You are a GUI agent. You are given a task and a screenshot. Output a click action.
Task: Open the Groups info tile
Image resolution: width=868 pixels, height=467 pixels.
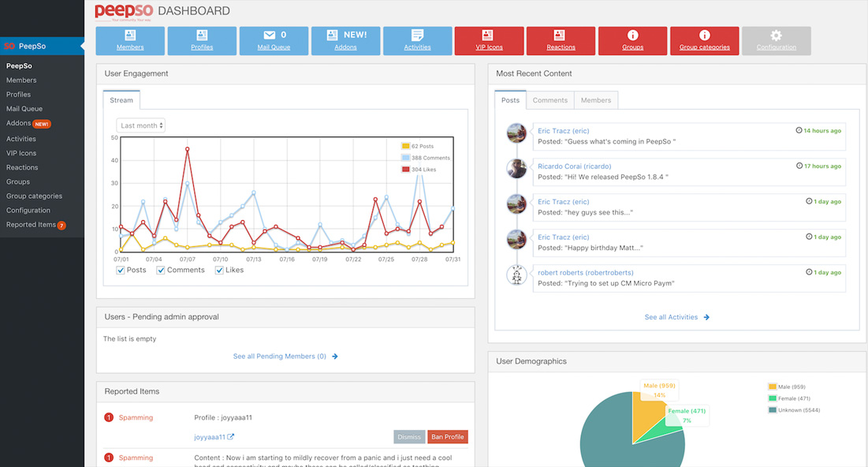[632, 40]
